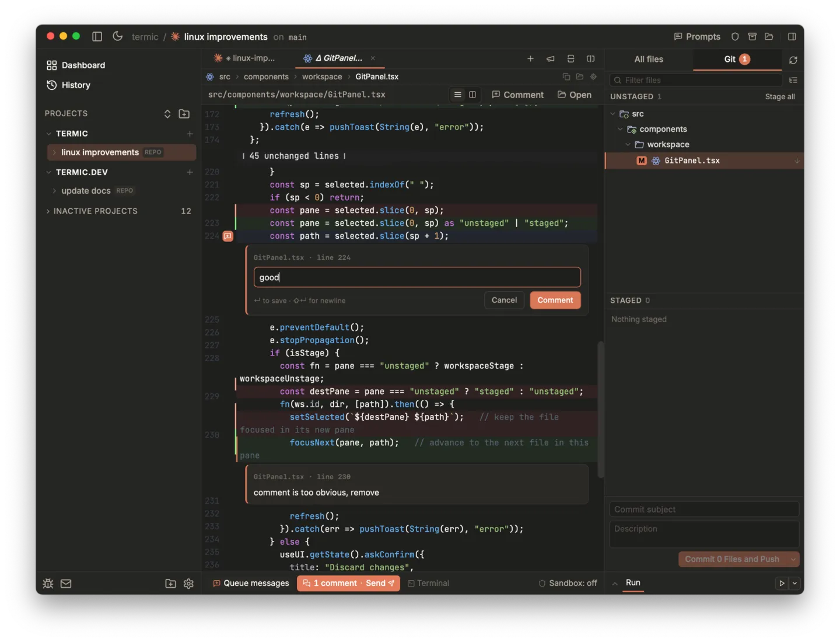Copy path icon in breadcrumb bar
Viewport: 840px width, 642px height.
point(566,76)
